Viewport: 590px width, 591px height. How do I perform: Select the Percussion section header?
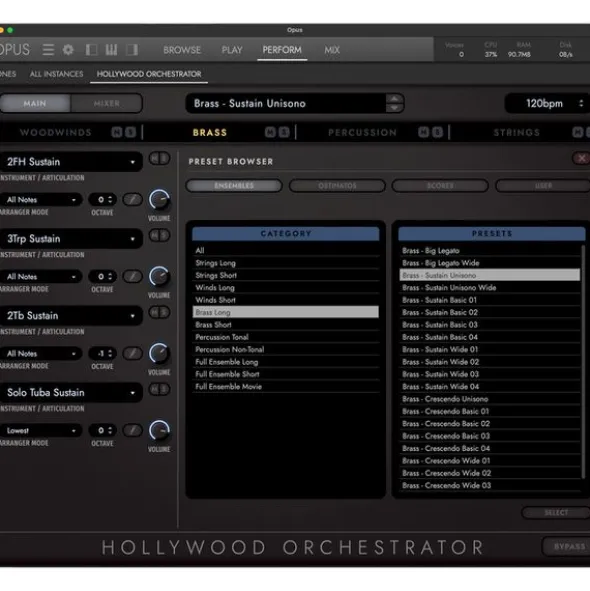pos(362,133)
